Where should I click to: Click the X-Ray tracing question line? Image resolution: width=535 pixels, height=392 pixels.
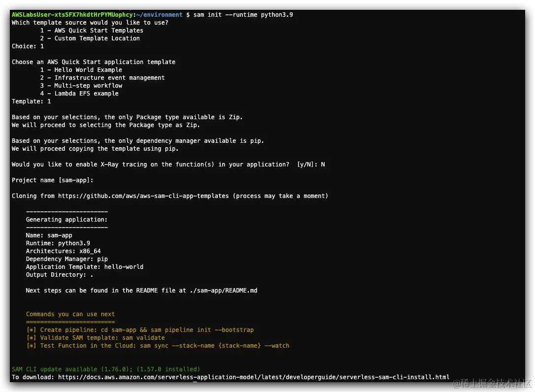(168, 164)
